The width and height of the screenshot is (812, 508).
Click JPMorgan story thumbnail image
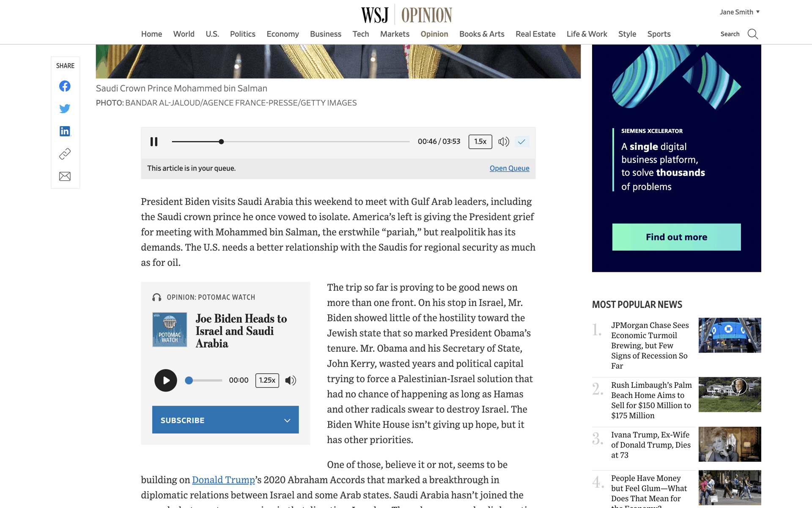click(x=730, y=335)
